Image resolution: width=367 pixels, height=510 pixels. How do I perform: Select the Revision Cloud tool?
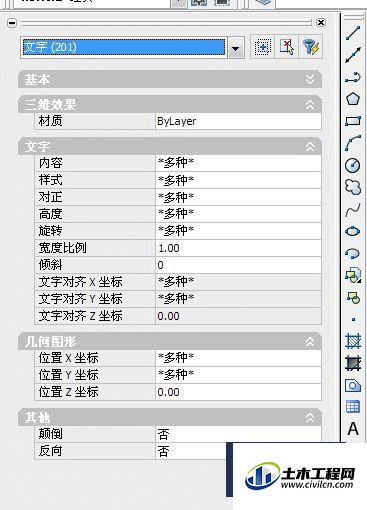tap(353, 187)
